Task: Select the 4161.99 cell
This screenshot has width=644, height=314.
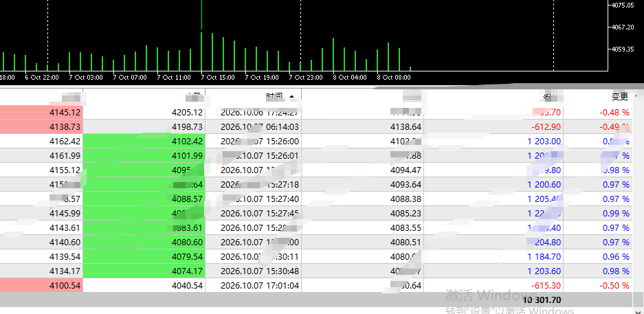Action: point(65,155)
